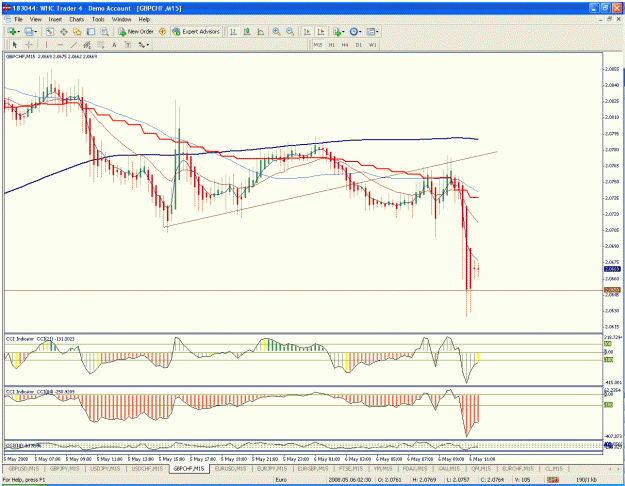Viewport: 625px width, 486px height.
Task: Select the Text 'A' drawing tool
Action: point(114,45)
